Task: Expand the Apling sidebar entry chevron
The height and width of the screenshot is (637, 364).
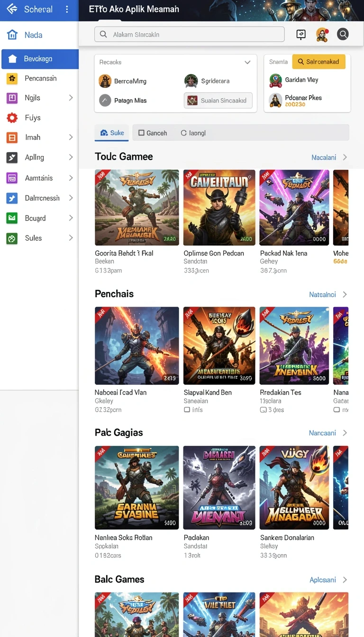Action: 71,157
